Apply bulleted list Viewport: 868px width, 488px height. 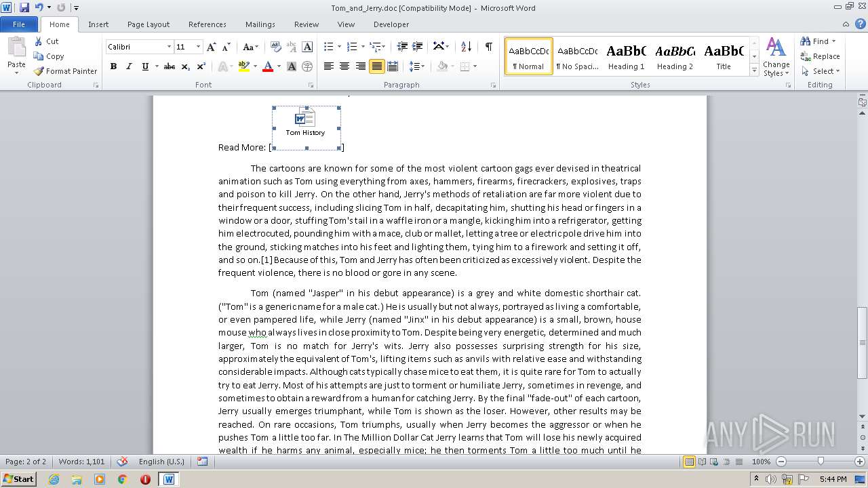pos(329,47)
